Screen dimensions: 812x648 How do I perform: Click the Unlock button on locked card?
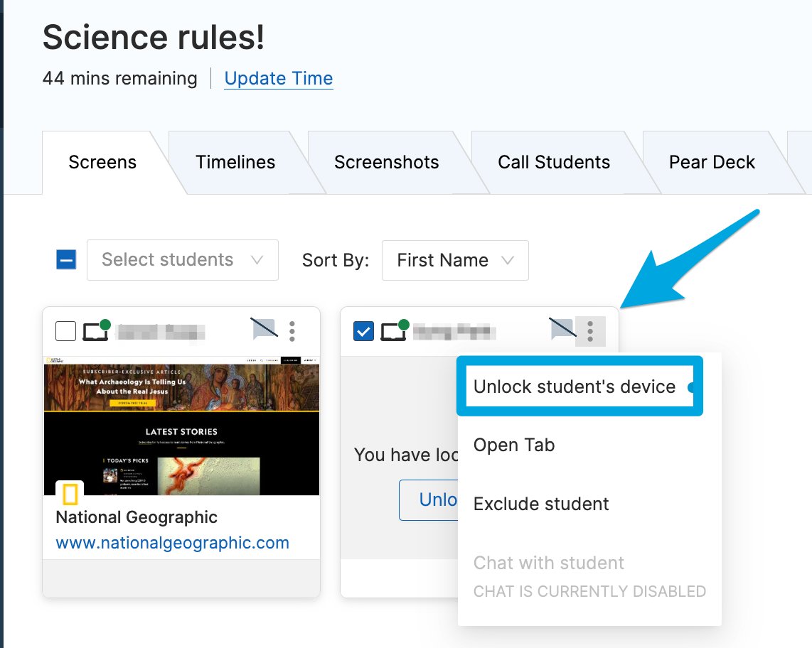[x=429, y=500]
